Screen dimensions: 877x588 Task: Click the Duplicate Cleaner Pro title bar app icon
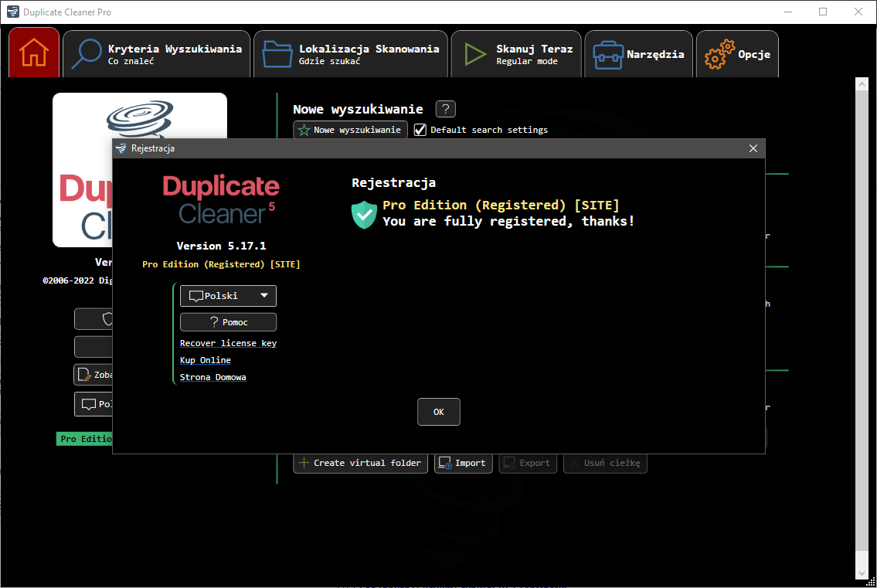[x=12, y=12]
